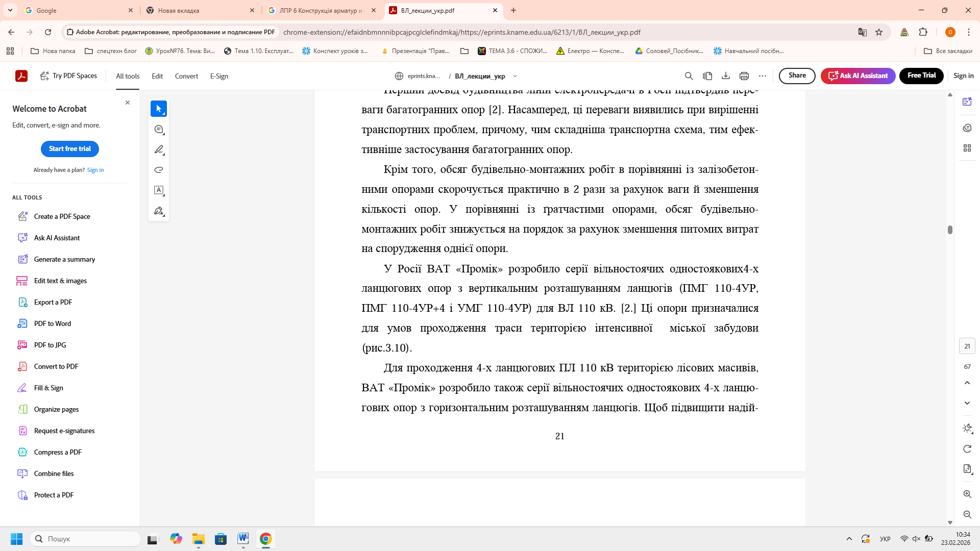The image size is (980, 551).
Task: Click the Share button
Action: 797,76
